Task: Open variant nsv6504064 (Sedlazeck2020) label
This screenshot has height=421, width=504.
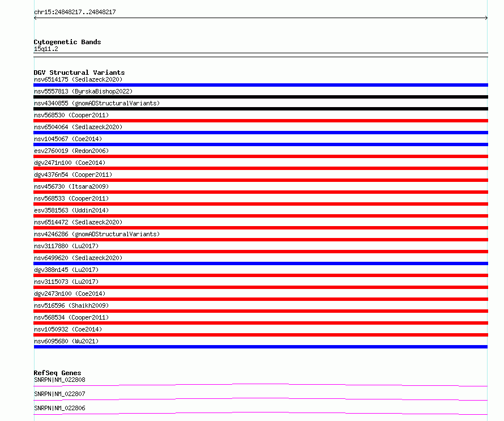Action: [78, 127]
